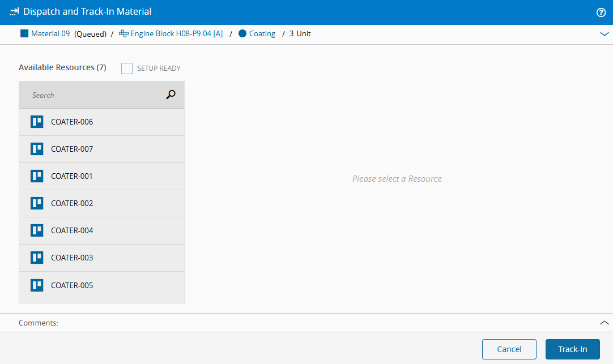Click the Dispatch and Track-In header icon
613x364 pixels.
point(14,12)
